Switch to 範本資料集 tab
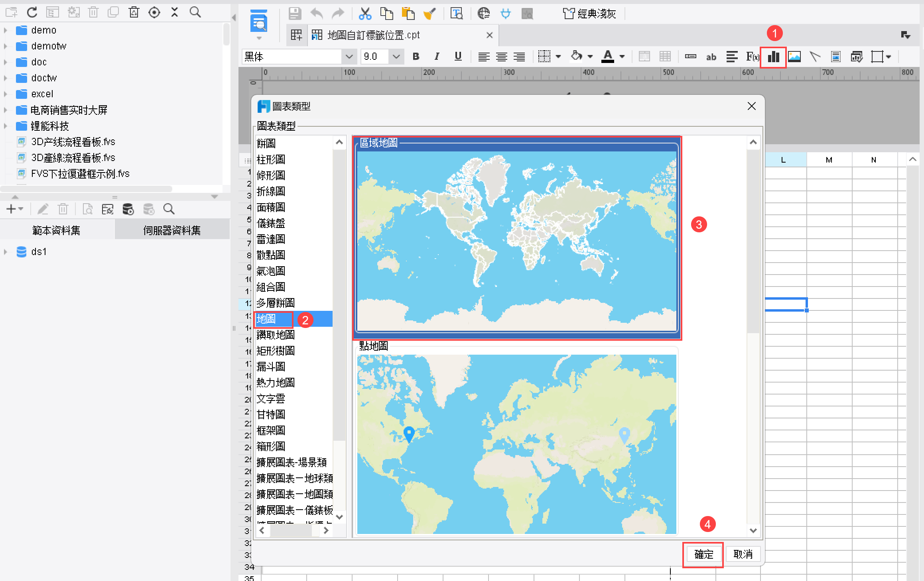The width and height of the screenshot is (924, 581). (57, 230)
